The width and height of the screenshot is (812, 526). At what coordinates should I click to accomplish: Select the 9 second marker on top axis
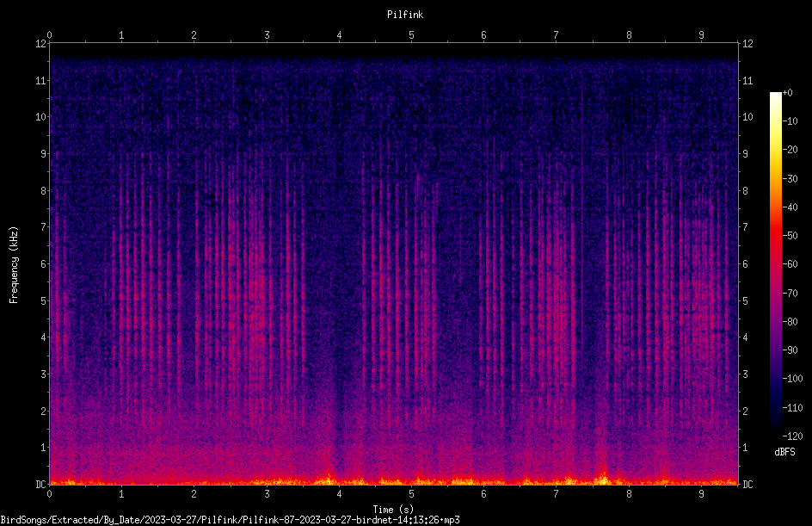701,34
